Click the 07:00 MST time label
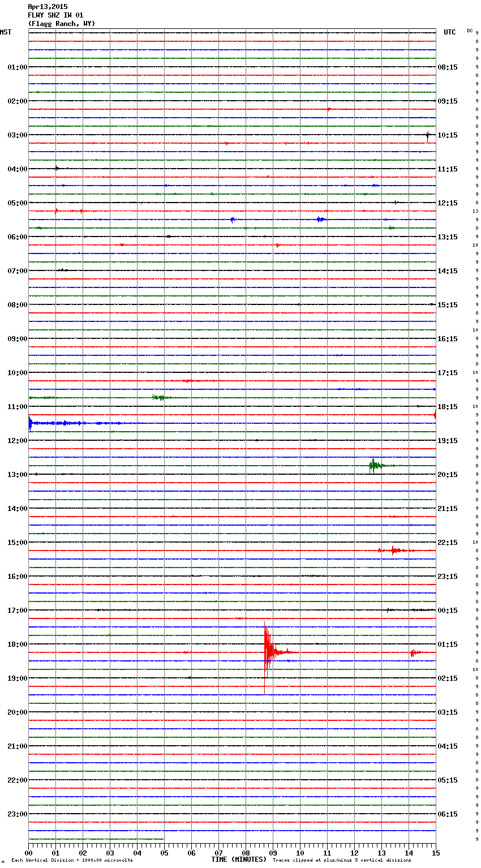Image resolution: width=481 pixels, height=868 pixels. pos(17,271)
